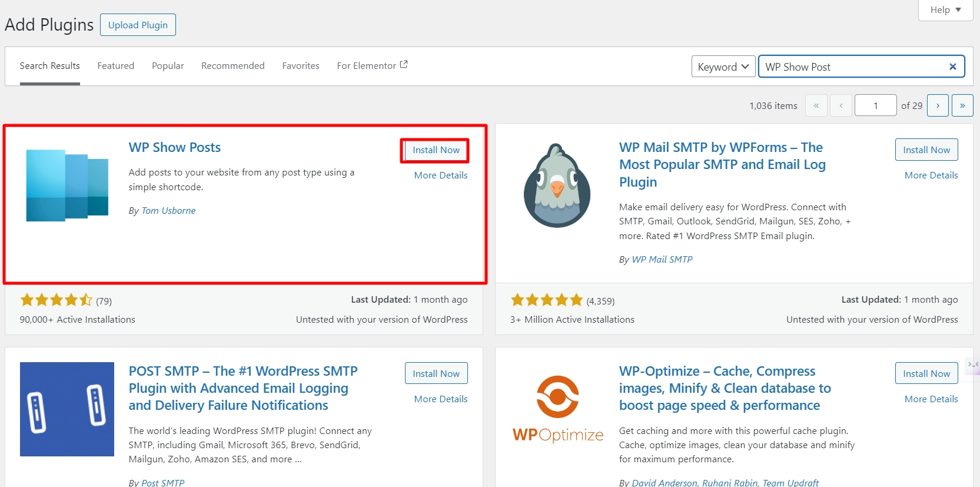Screen dimensions: 980x487
Task: Open the Help dropdown
Action: tap(946, 9)
